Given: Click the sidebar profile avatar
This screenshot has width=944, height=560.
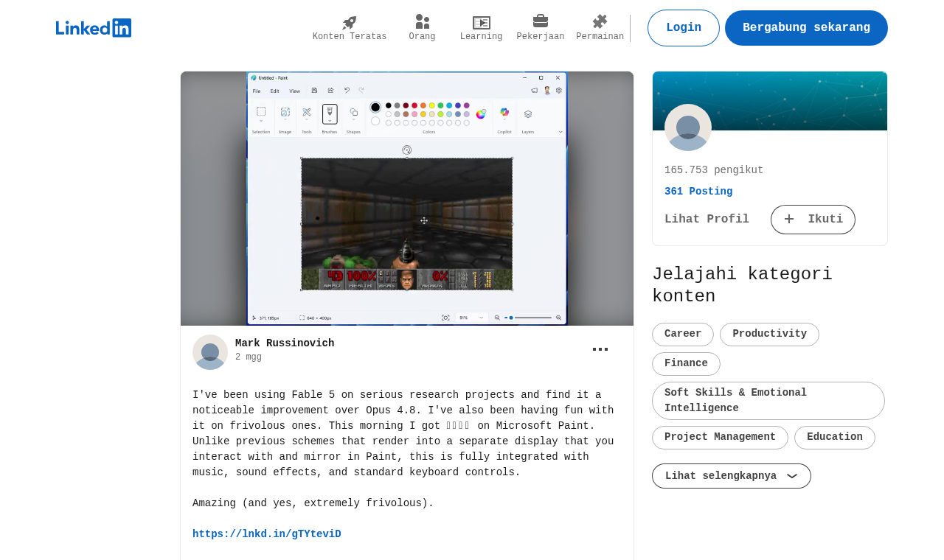Looking at the screenshot, I should tap(688, 127).
